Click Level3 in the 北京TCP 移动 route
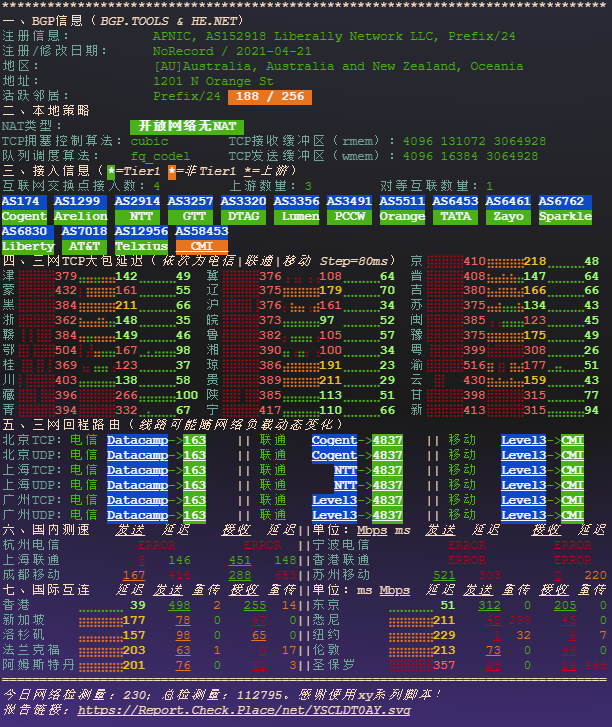612x727 pixels. point(523,440)
